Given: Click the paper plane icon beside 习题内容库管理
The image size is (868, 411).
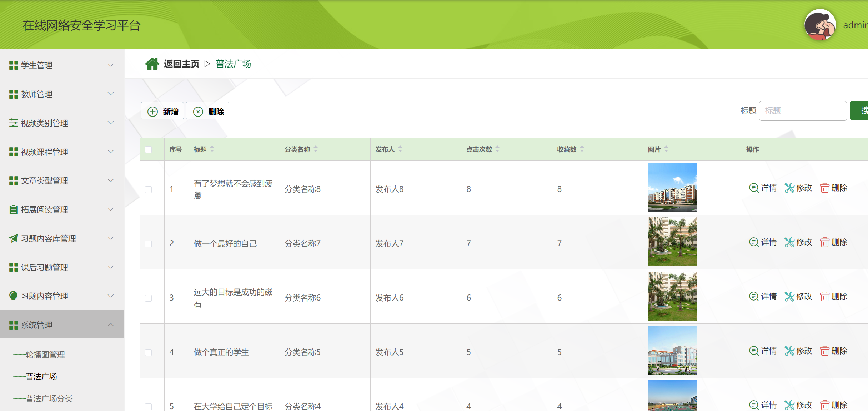Looking at the screenshot, I should coord(14,238).
